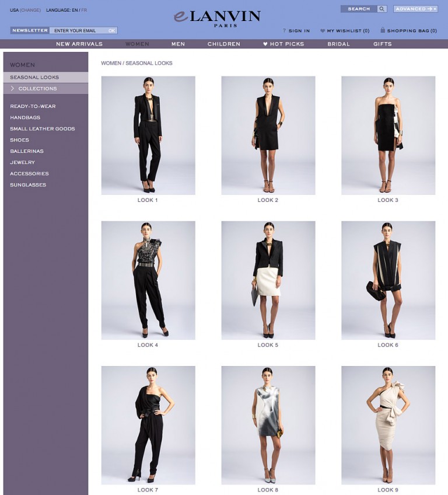The height and width of the screenshot is (495, 448).
Task: Open the shopping bag
Action: (x=408, y=31)
